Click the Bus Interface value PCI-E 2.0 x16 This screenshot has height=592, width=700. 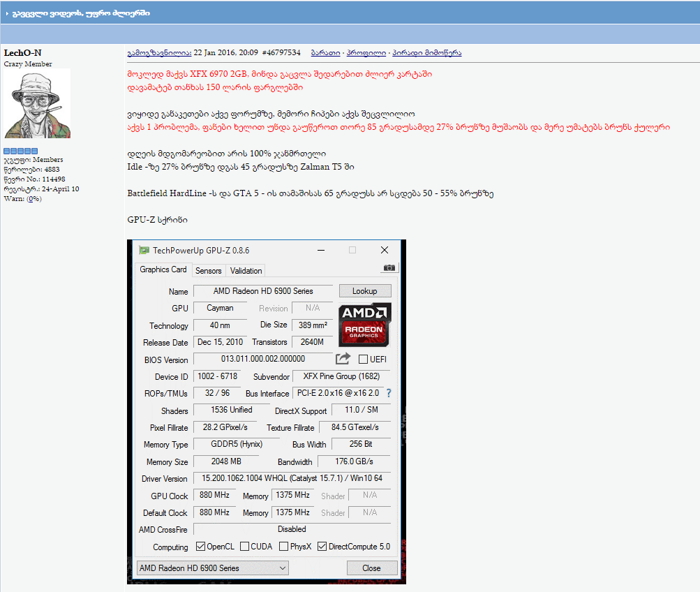[338, 393]
